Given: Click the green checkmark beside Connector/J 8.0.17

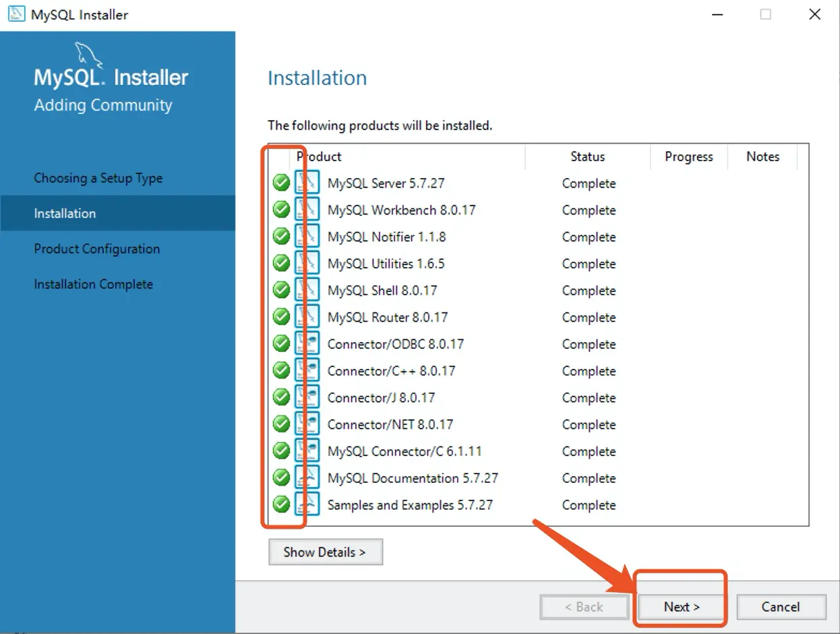Looking at the screenshot, I should [281, 397].
